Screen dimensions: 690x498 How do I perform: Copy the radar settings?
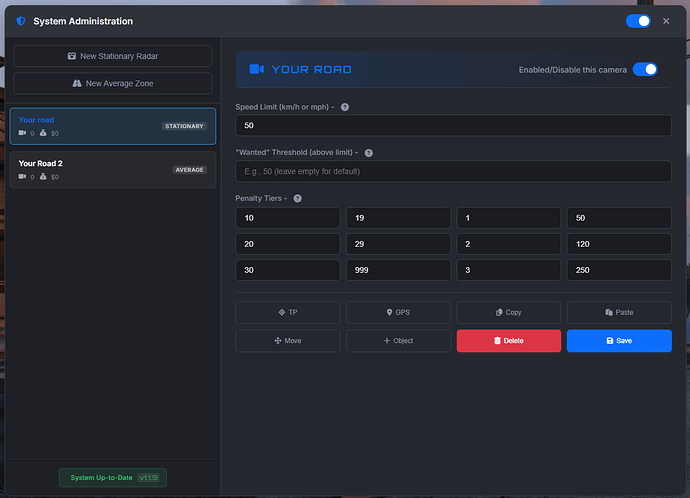(509, 312)
